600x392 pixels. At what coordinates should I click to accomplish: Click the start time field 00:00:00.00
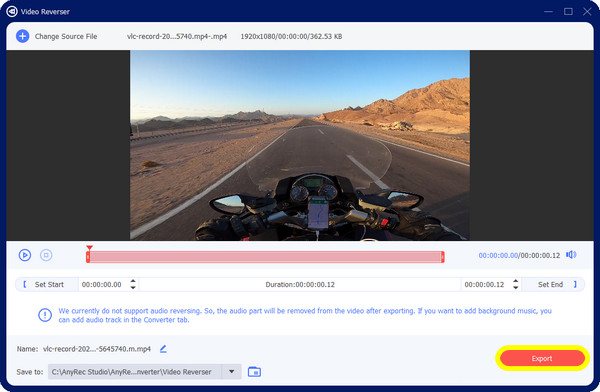pos(102,284)
